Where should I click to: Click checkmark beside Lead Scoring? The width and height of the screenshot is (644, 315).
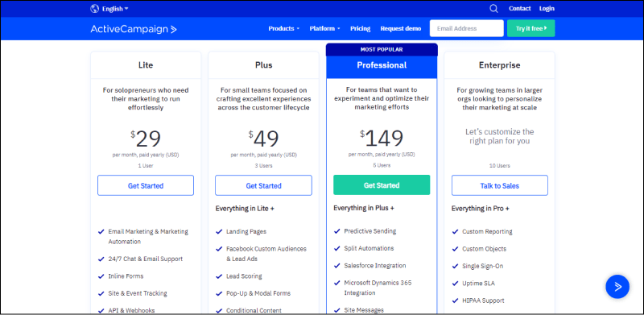click(219, 276)
